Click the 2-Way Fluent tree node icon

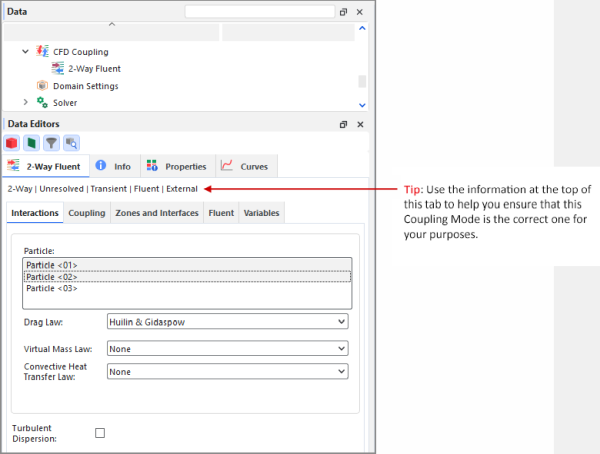click(x=58, y=69)
